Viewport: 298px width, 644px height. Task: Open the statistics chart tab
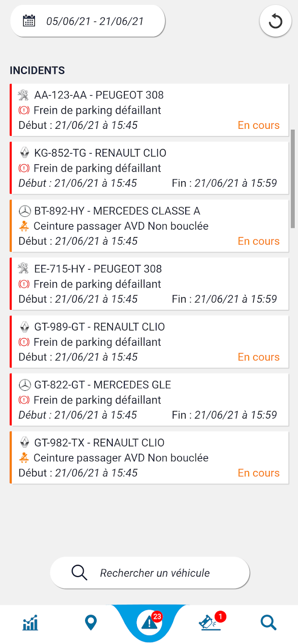30,623
